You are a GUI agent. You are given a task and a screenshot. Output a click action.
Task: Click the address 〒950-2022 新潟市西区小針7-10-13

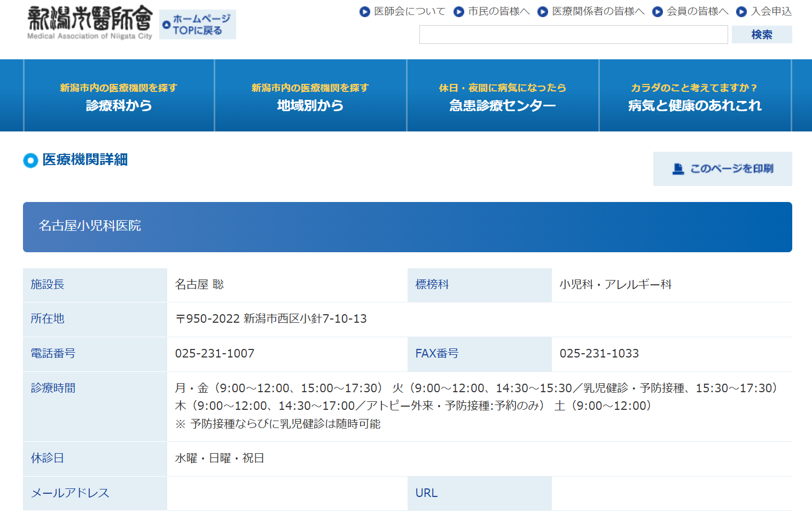point(271,319)
